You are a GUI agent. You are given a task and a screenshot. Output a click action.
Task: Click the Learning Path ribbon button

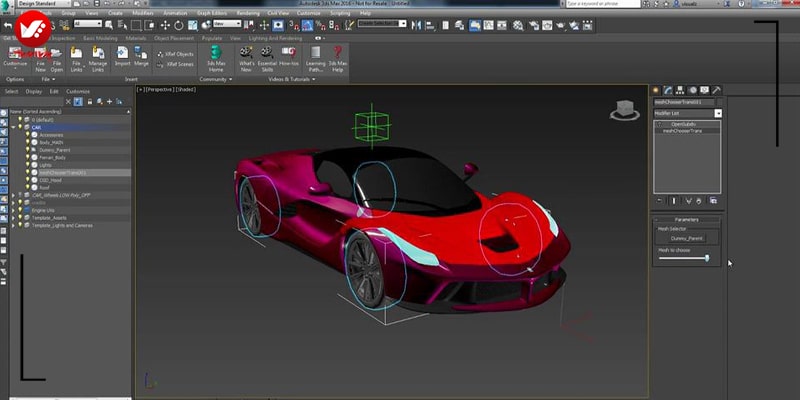coord(315,60)
